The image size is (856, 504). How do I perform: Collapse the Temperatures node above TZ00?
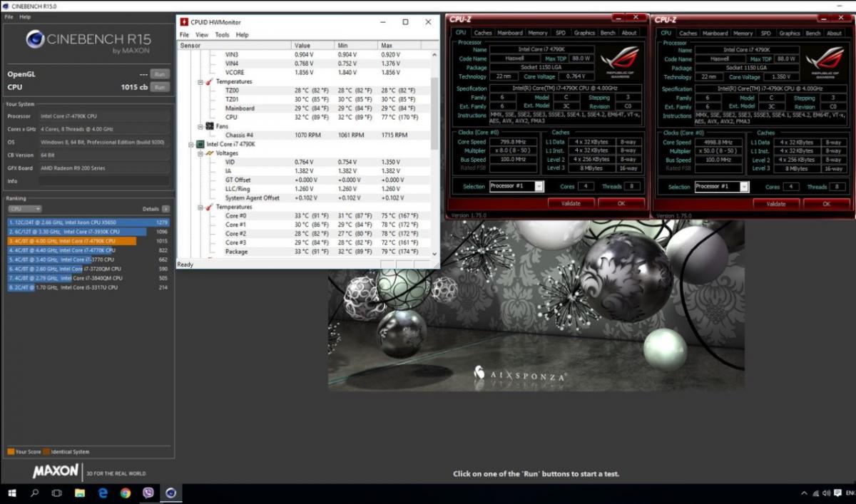coord(200,82)
